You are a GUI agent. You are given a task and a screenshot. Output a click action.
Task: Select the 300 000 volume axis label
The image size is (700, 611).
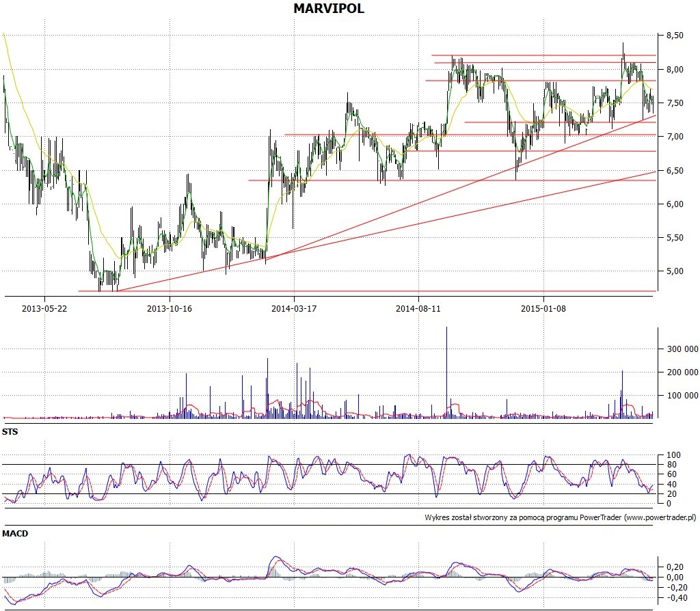[x=683, y=349]
